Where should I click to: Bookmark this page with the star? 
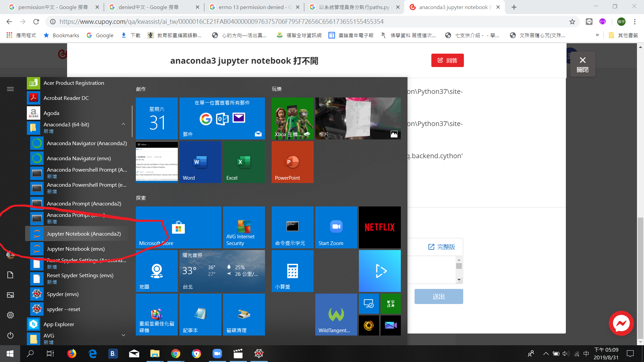point(572,22)
